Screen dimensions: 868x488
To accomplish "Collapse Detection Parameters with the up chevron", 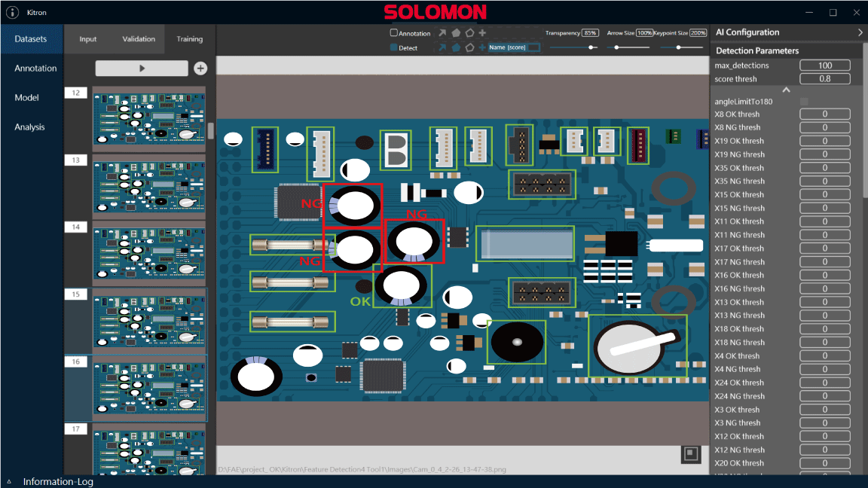I will (785, 90).
